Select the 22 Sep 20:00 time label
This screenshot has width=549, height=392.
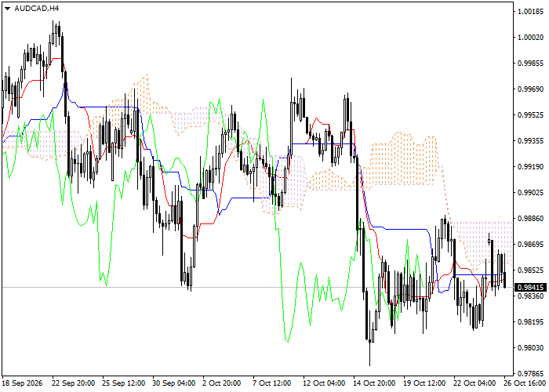(x=74, y=383)
